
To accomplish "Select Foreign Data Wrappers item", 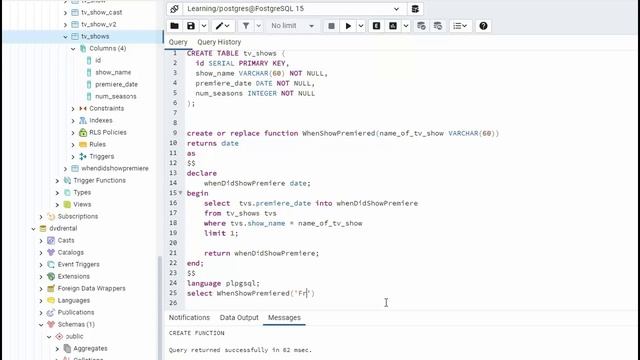I will [91, 289].
